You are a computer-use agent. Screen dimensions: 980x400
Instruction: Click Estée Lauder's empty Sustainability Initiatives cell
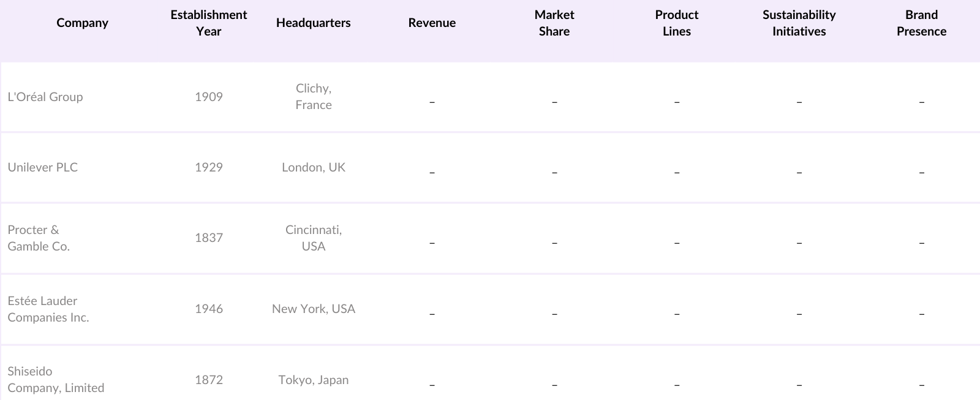[x=799, y=314]
